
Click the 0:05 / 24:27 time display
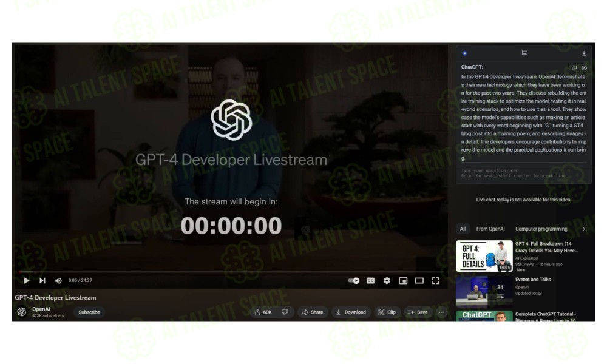coord(80,280)
